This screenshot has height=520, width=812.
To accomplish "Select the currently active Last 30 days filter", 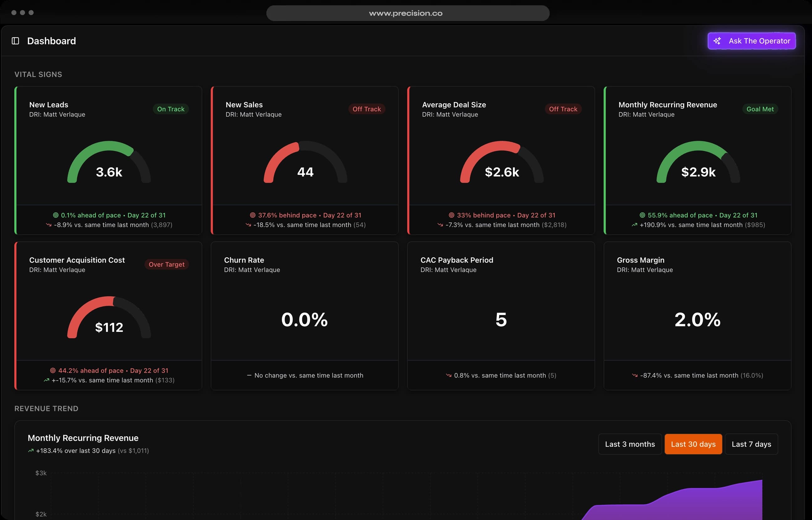I will pyautogui.click(x=693, y=444).
